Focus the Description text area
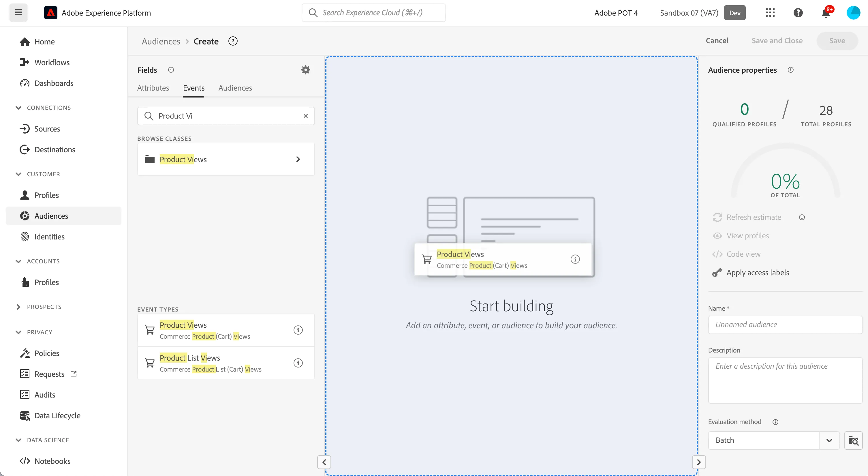The image size is (868, 476). tap(785, 380)
